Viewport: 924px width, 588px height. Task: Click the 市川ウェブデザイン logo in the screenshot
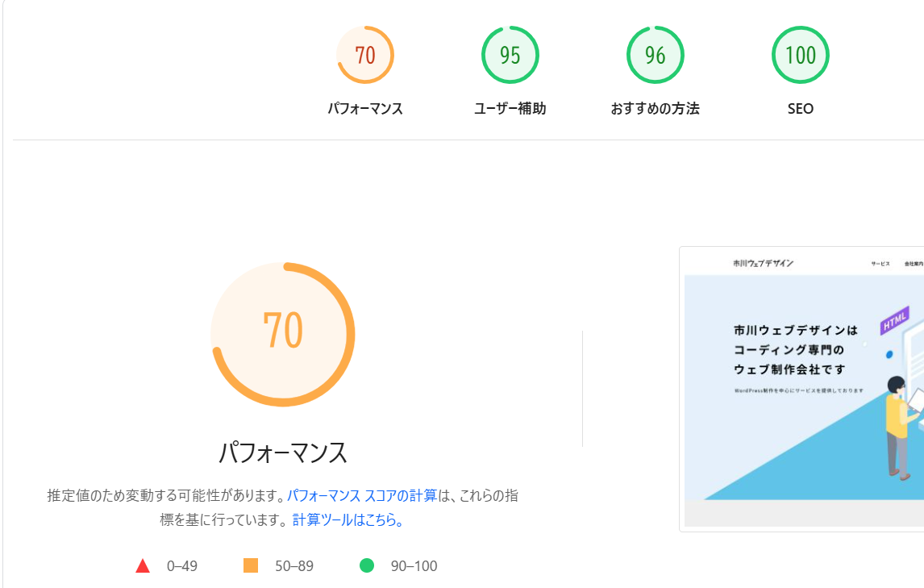tap(763, 263)
